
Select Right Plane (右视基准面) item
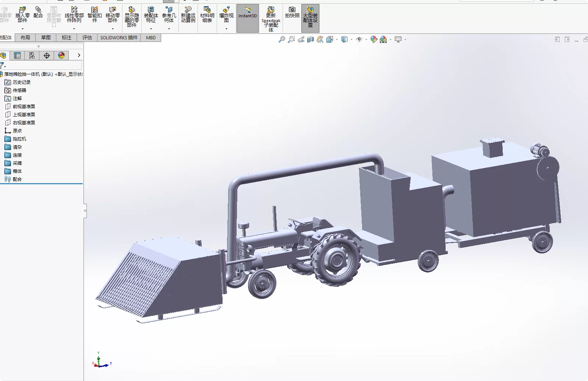pyautogui.click(x=20, y=122)
